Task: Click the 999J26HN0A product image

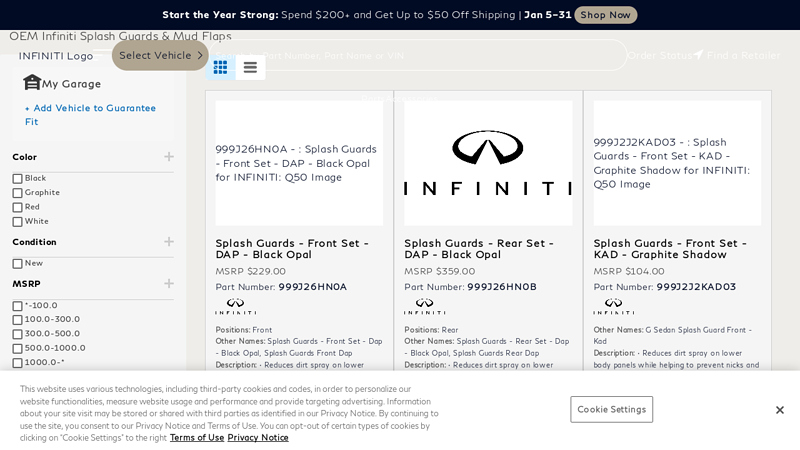Action: click(299, 163)
